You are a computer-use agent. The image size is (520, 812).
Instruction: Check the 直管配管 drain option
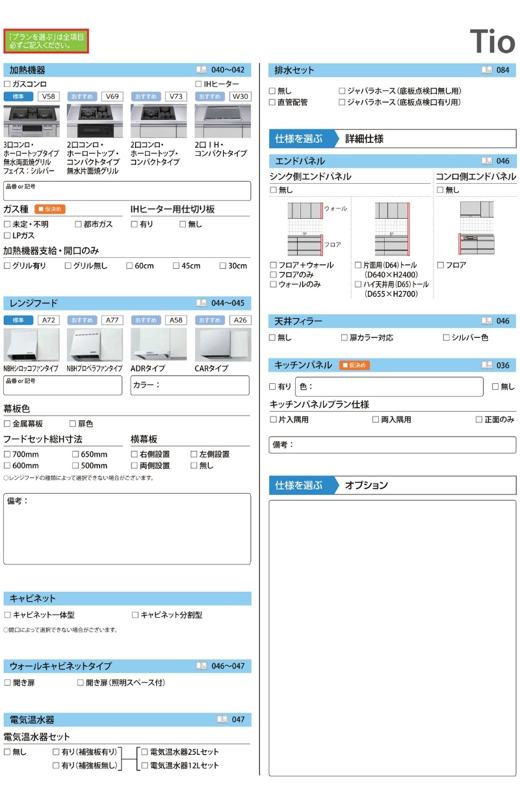(x=272, y=103)
